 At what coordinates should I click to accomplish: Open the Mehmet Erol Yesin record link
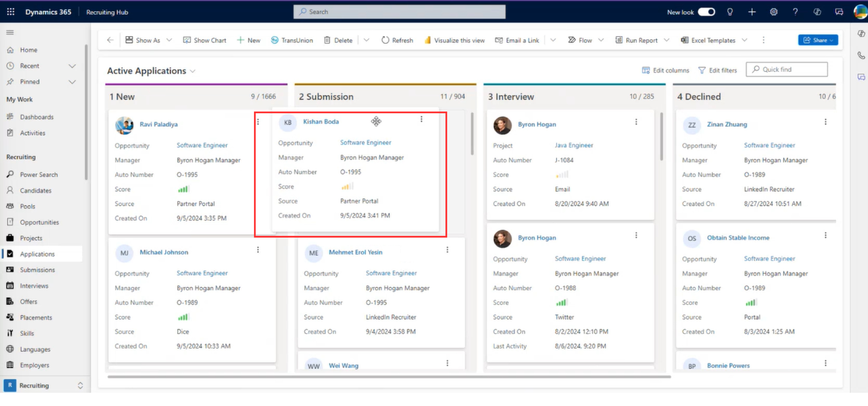tap(355, 252)
